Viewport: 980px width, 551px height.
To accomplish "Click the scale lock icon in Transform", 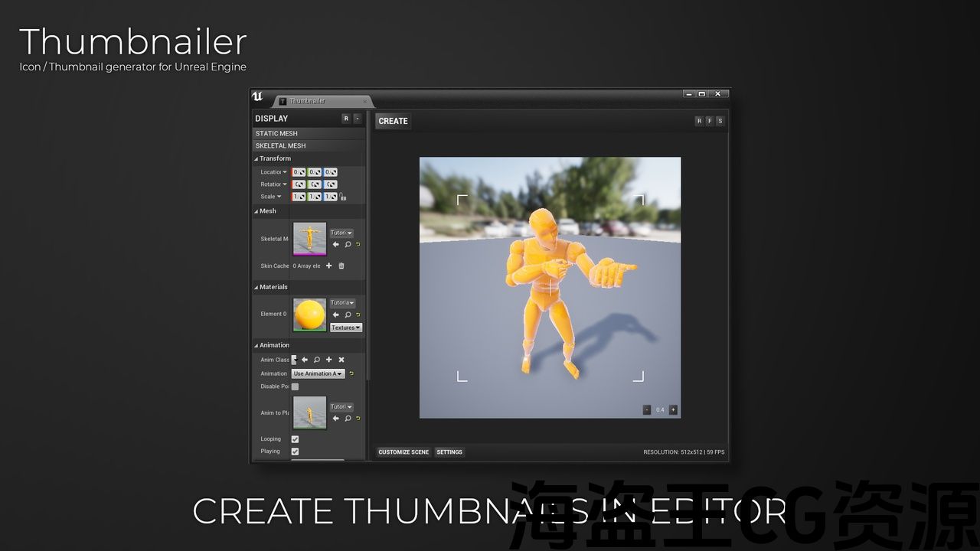I will (x=343, y=197).
